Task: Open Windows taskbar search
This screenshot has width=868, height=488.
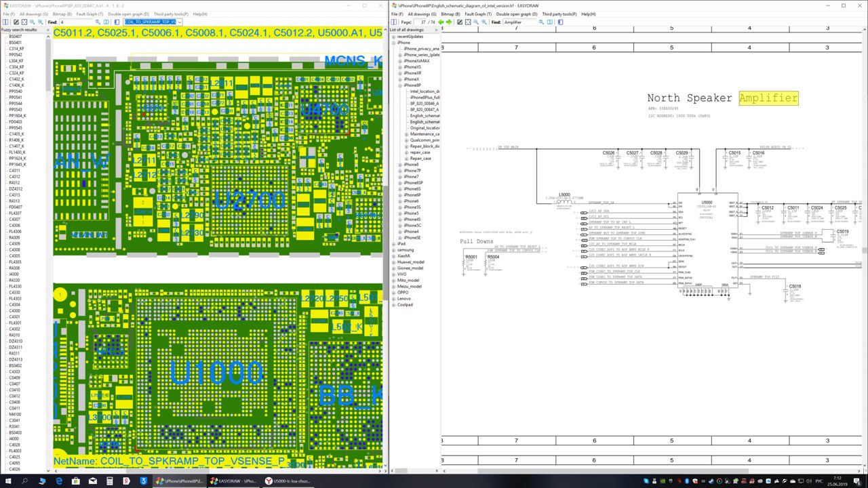Action: pos(25,481)
